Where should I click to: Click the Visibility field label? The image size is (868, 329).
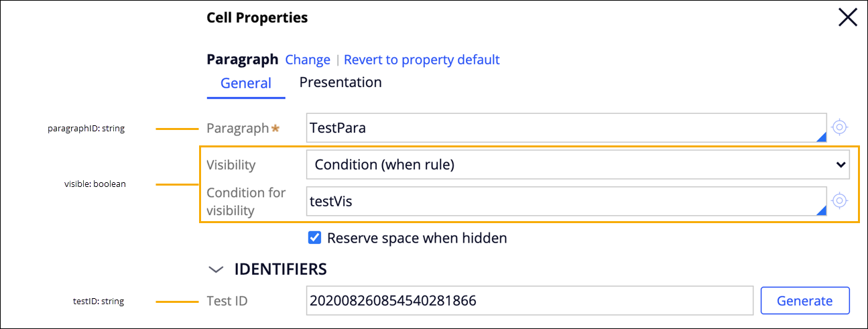click(x=231, y=165)
